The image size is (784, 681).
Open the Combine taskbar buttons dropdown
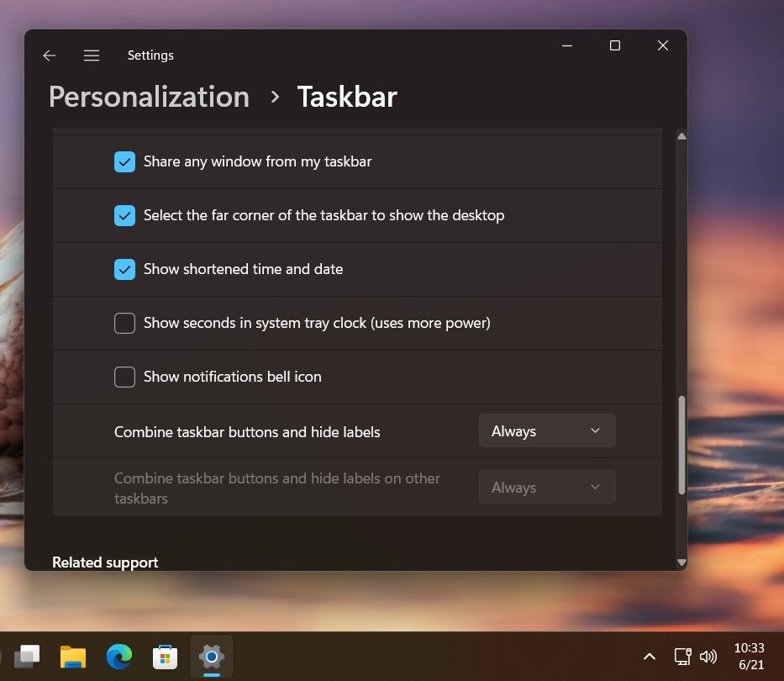(x=547, y=430)
